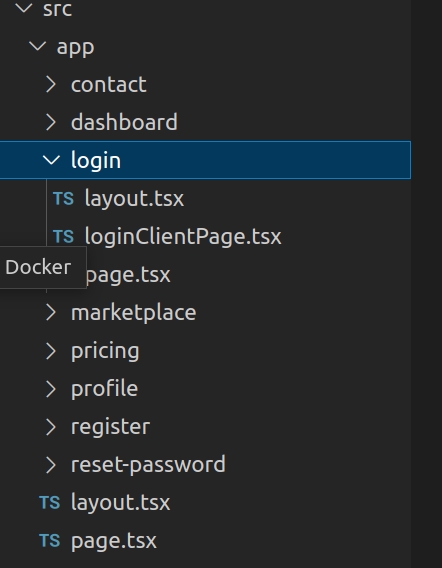Collapse the login folder chevron
Viewport: 442px width, 568px height.
(x=51, y=160)
